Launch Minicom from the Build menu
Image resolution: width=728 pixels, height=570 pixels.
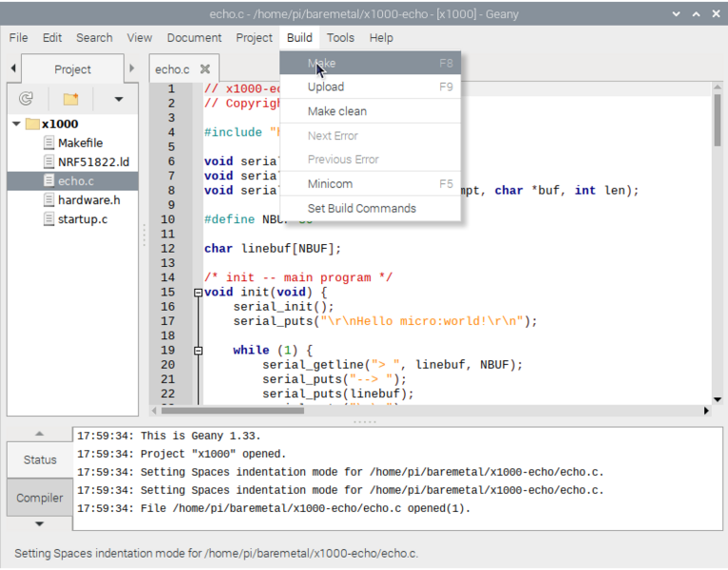click(370, 183)
